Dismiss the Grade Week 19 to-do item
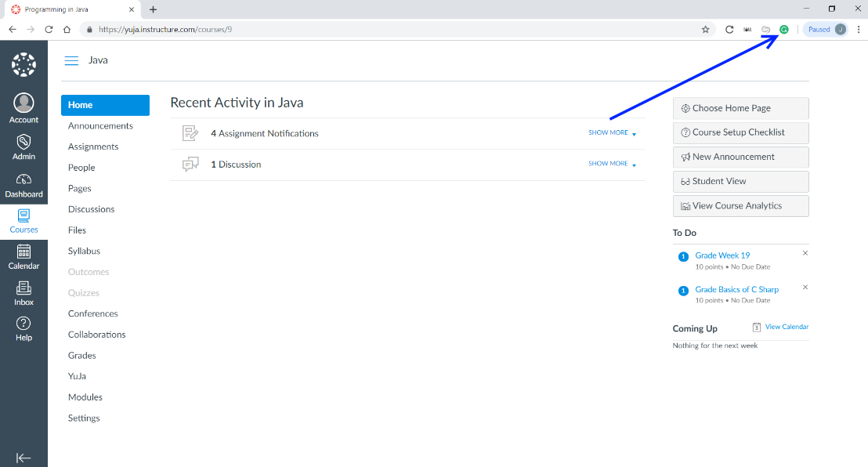This screenshot has width=868, height=467. (805, 253)
